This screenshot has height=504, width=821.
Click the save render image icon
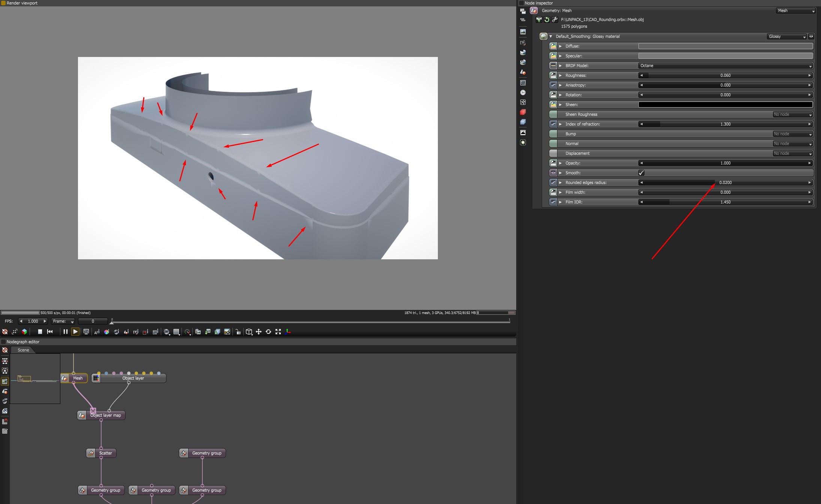pyautogui.click(x=208, y=332)
